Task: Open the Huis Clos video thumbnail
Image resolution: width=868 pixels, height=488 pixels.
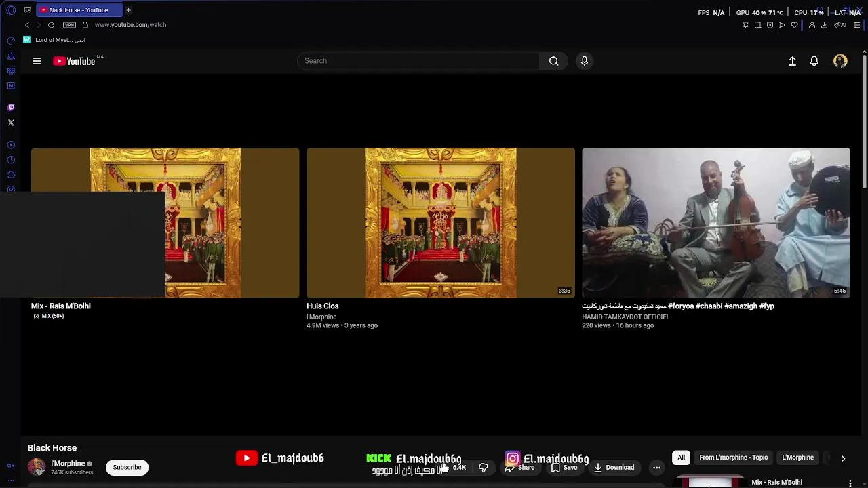Action: click(440, 223)
